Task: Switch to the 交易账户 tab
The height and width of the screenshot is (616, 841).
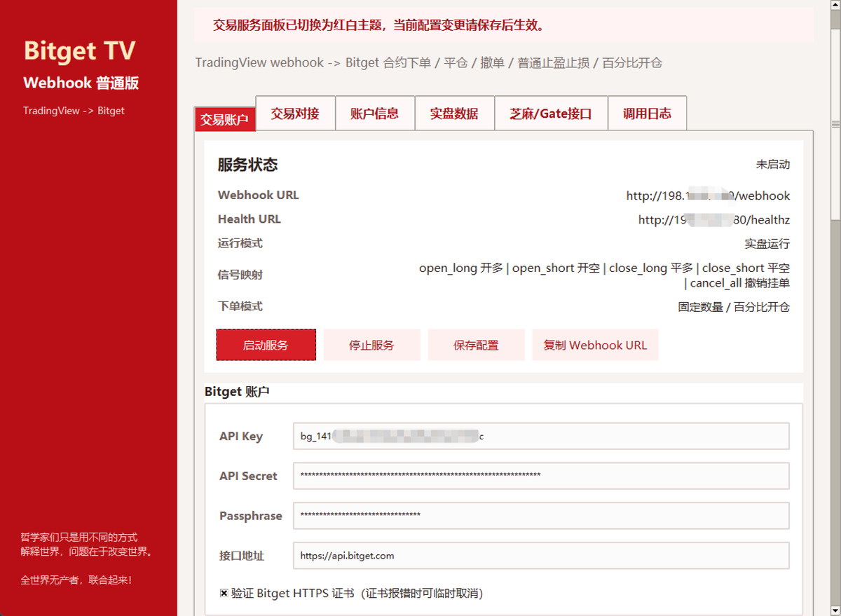Action: [224, 120]
